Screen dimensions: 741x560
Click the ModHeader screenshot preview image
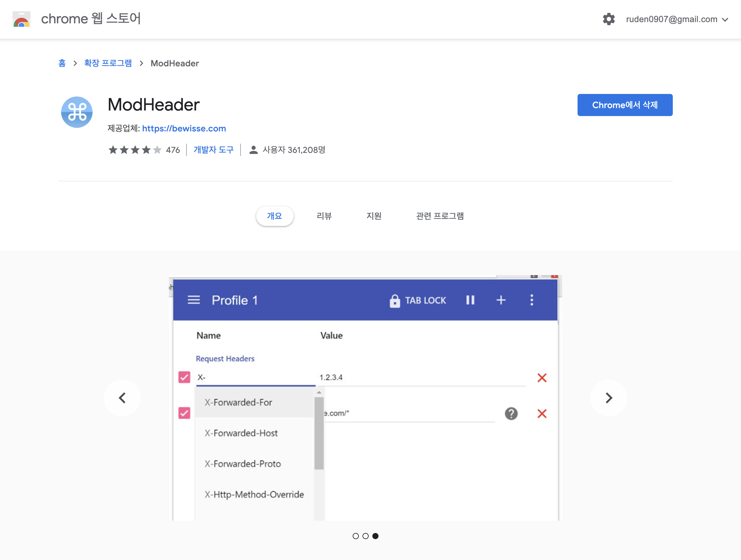pos(365,398)
